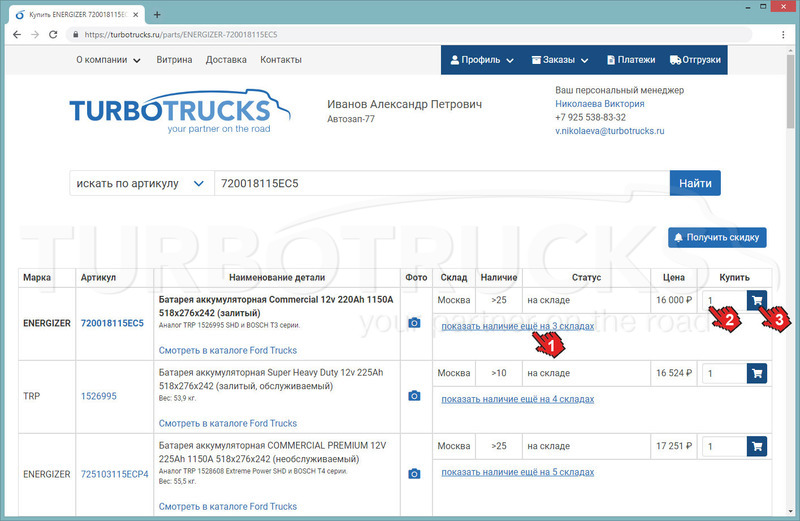Open Ford Trucks catalog link for 720018115EC5
Screen dimensions: 800x521
(x=228, y=351)
